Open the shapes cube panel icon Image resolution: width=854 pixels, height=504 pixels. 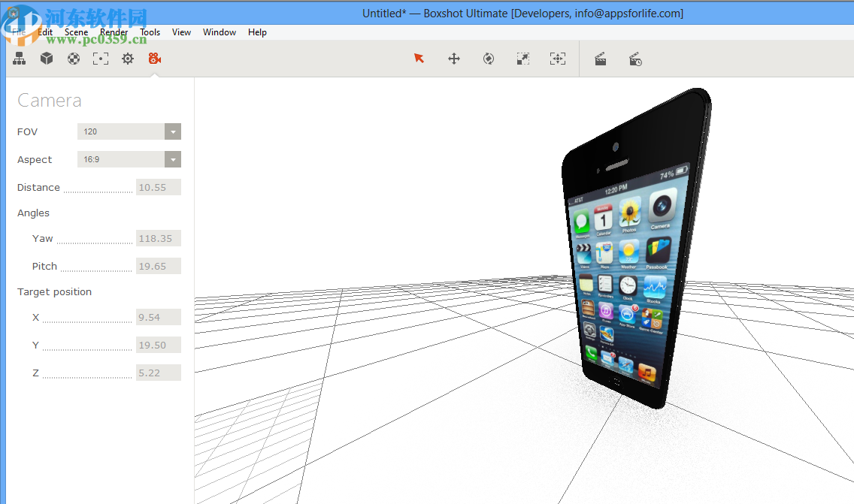[x=47, y=59]
